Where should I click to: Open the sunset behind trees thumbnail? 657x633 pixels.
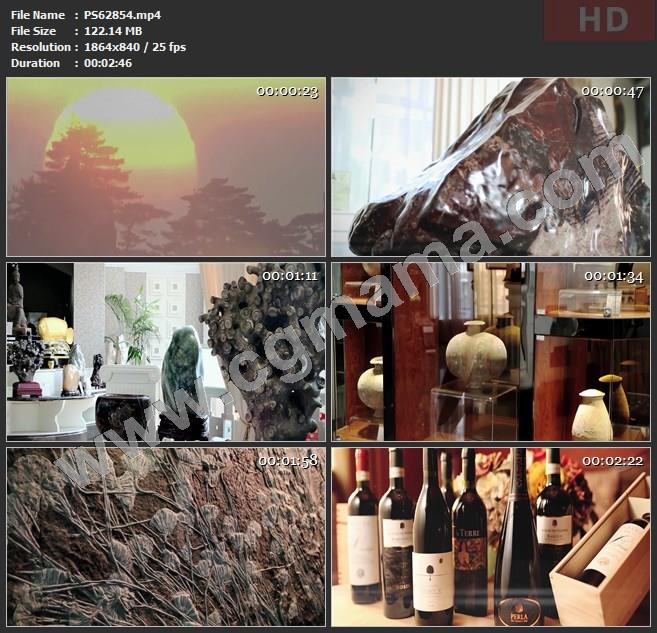pos(166,167)
